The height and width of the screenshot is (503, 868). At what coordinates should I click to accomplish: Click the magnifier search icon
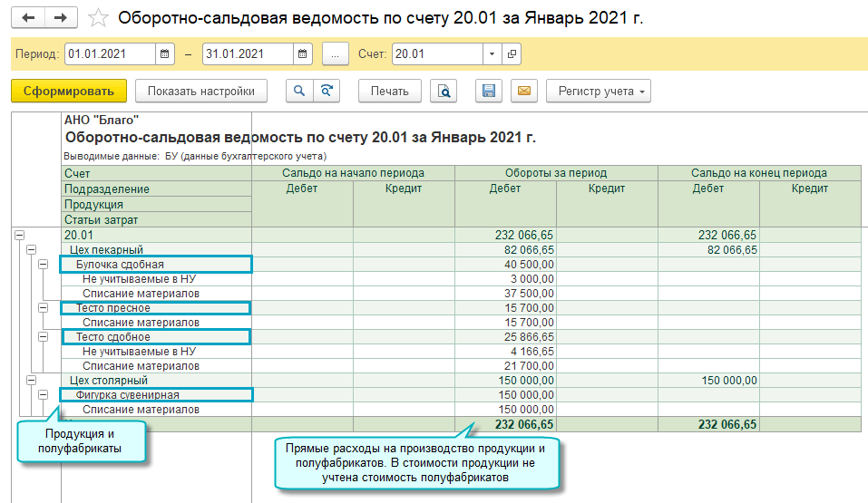[299, 92]
